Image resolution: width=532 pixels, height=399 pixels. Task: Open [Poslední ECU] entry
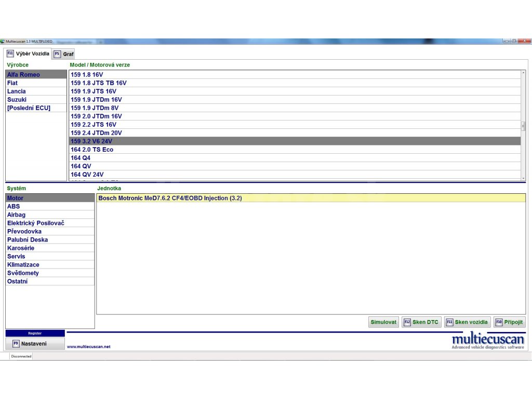tap(29, 108)
